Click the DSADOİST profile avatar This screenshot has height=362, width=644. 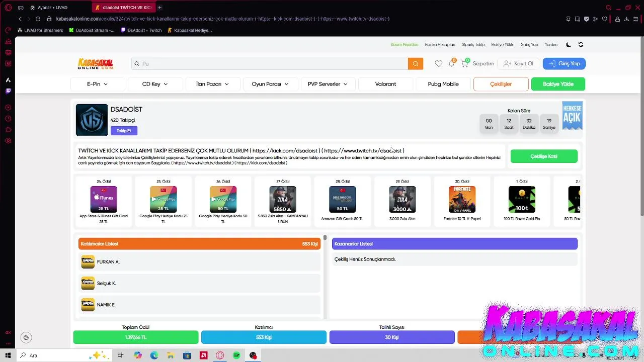[92, 120]
